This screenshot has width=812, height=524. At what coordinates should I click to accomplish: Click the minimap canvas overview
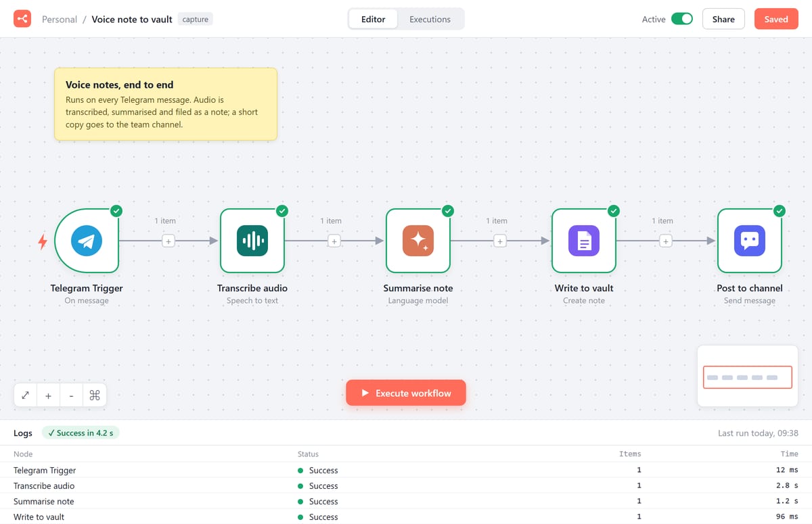pyautogui.click(x=748, y=376)
